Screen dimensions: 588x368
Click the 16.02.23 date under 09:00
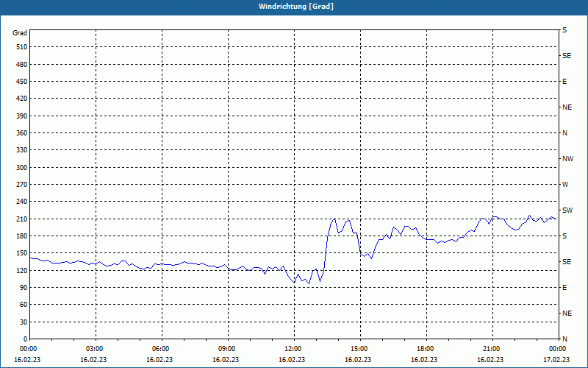coord(226,359)
